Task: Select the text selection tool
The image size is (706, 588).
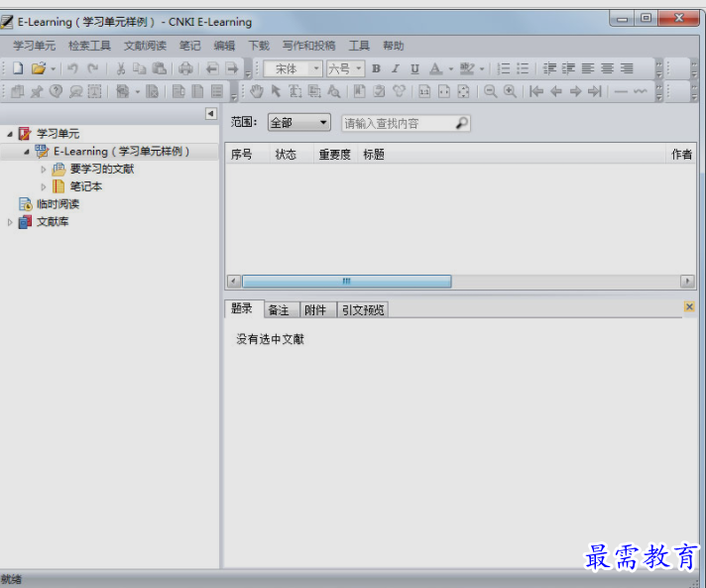Action: pos(294,91)
